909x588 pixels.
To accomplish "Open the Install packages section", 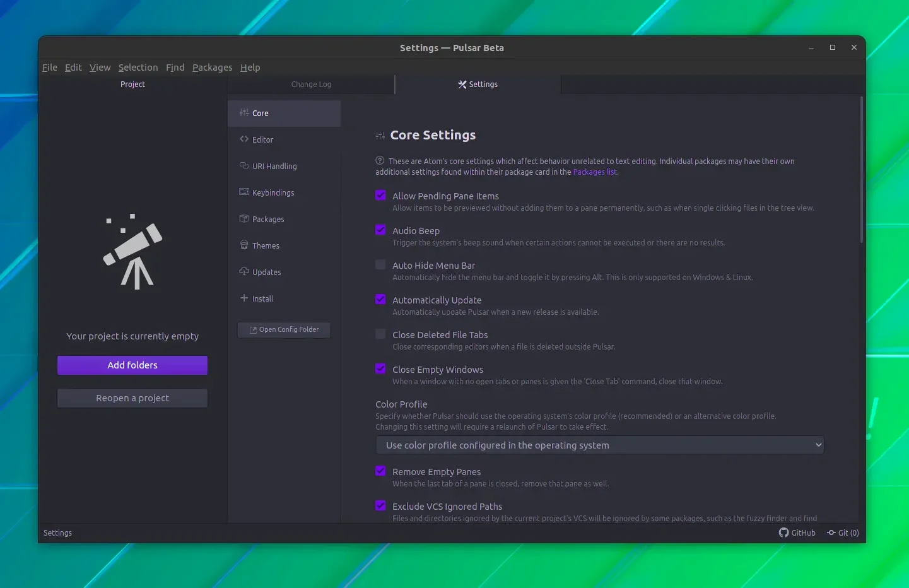I will 284,299.
